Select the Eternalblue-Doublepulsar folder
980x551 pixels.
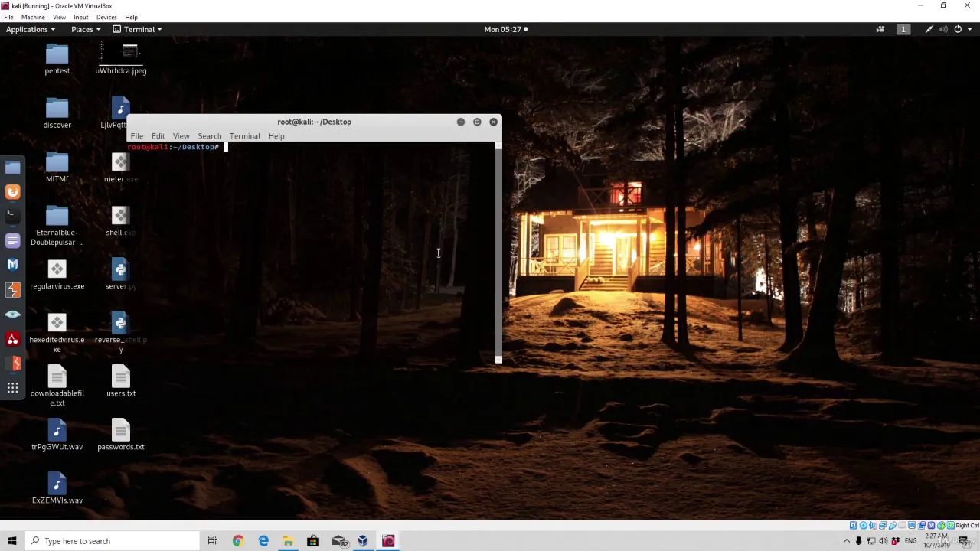click(x=57, y=226)
